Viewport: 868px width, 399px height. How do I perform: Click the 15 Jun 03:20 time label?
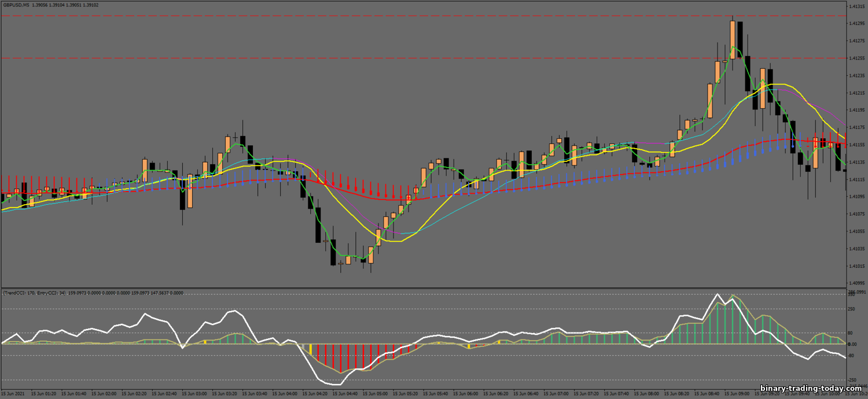[x=226, y=393]
